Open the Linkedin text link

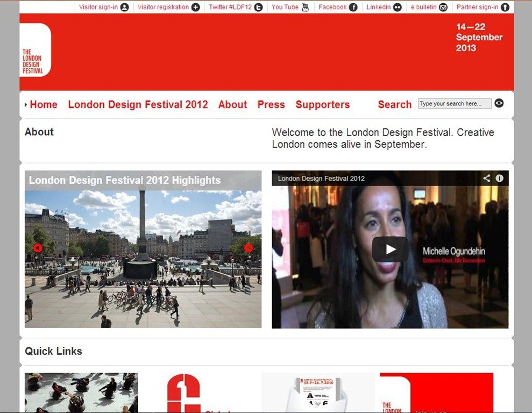378,7
